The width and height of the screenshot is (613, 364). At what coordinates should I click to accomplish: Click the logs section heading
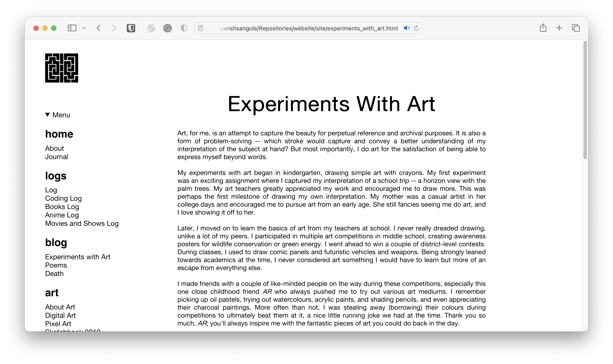(56, 176)
